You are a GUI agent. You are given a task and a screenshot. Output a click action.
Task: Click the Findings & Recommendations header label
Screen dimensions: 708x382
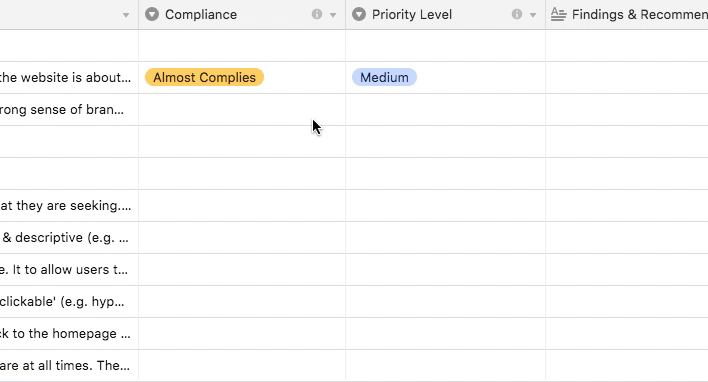click(640, 14)
